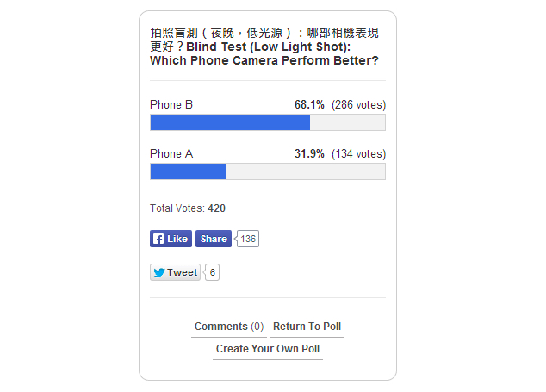The width and height of the screenshot is (546, 392).
Task: Click the Facebook Like button
Action: [x=171, y=239]
